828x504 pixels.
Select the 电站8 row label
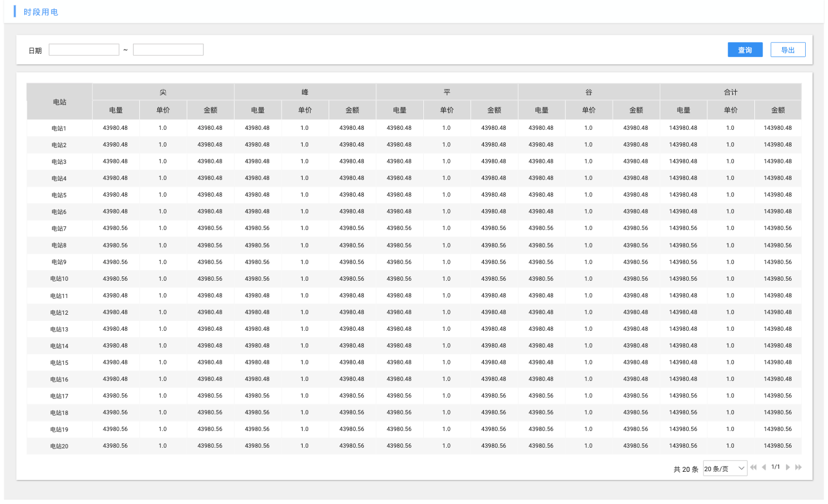[59, 246]
